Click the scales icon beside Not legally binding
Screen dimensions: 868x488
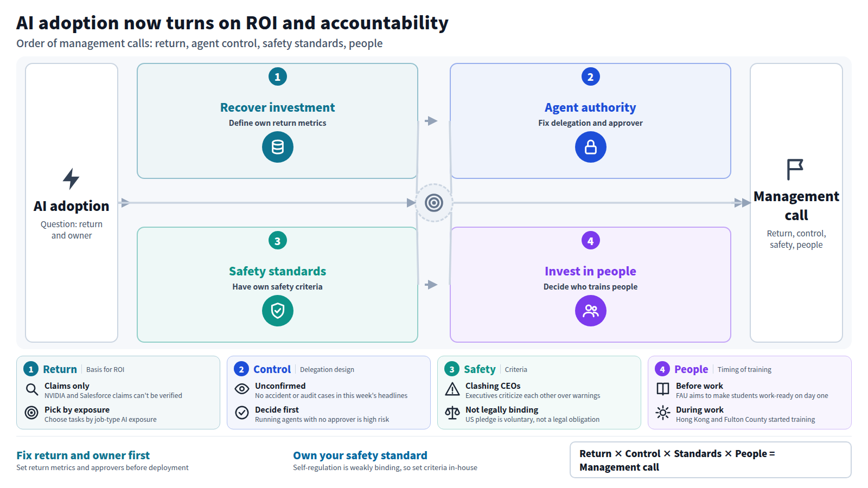452,413
